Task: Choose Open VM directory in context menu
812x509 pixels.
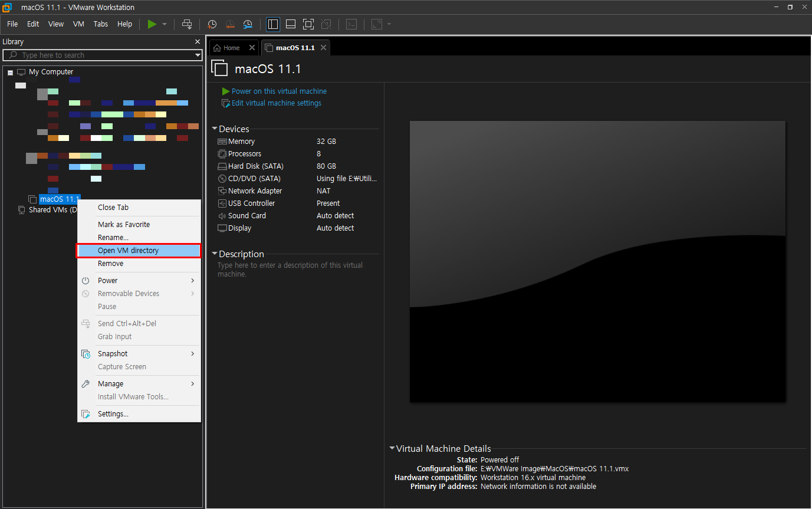Action: [x=139, y=251]
